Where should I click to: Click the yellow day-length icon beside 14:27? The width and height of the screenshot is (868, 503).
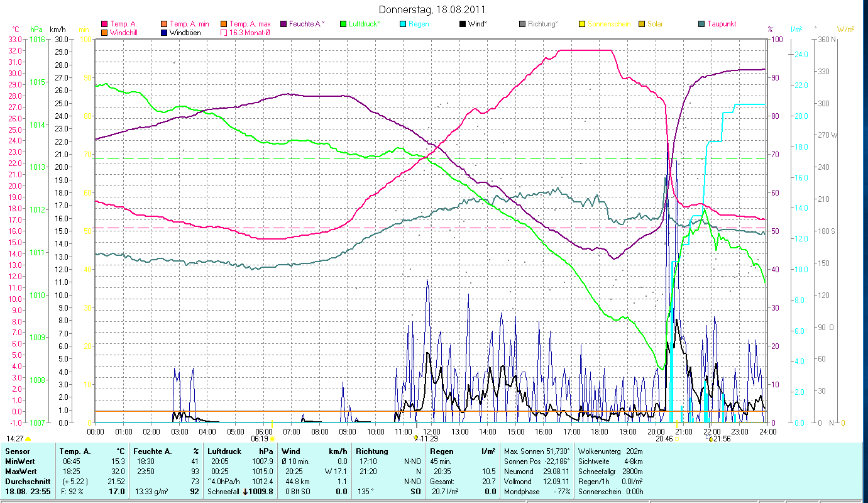point(28,439)
